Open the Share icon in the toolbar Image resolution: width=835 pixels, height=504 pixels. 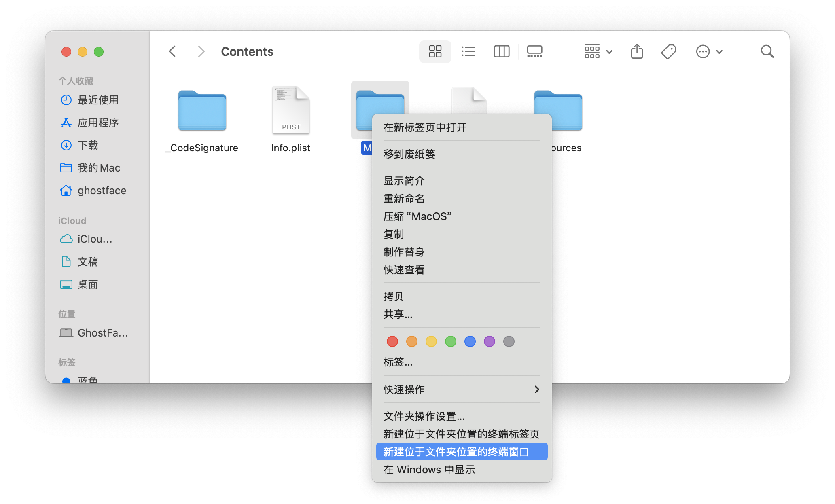(636, 51)
